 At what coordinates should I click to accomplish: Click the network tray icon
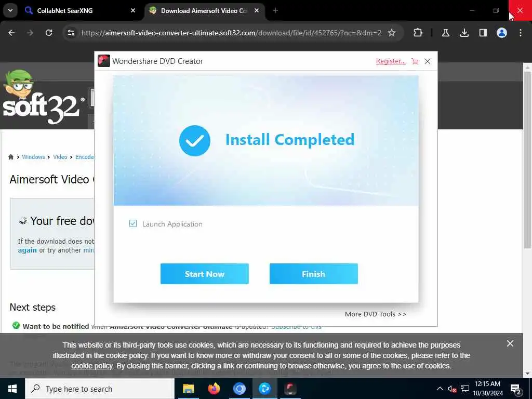[x=465, y=389]
